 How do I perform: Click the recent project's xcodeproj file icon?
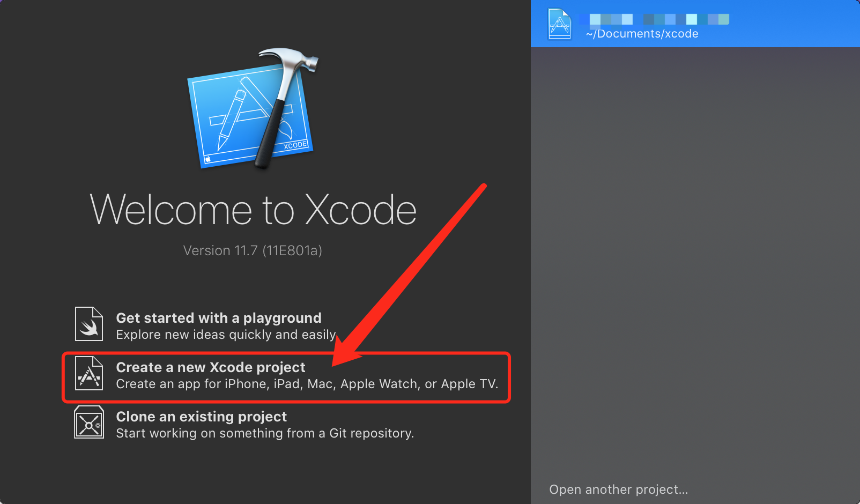[560, 24]
